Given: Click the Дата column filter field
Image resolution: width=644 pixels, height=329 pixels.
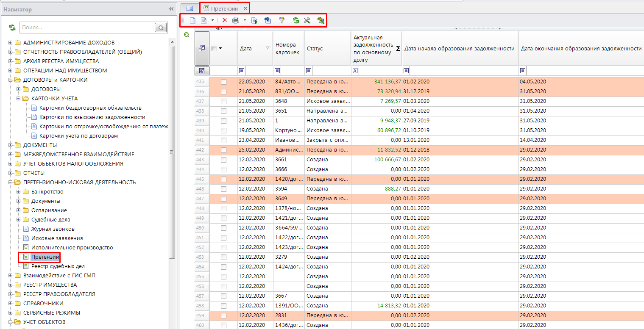Looking at the screenshot, I should click(259, 71).
